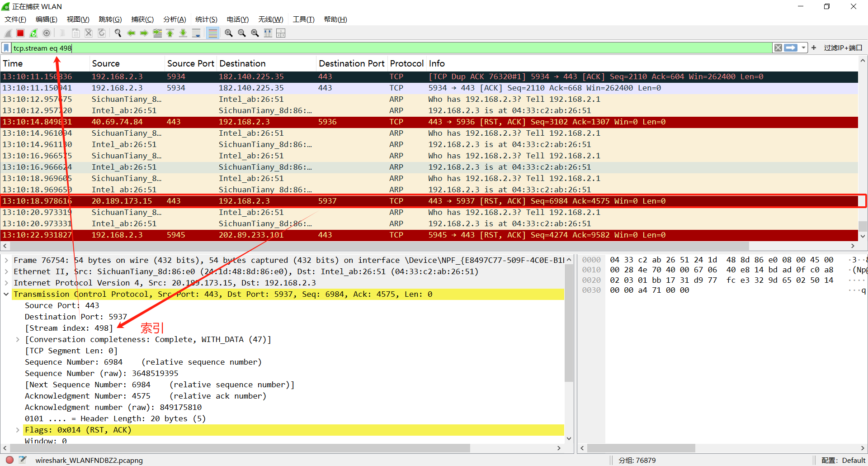The image size is (868, 466).
Task: Zoom out on packet text
Action: pos(242,33)
